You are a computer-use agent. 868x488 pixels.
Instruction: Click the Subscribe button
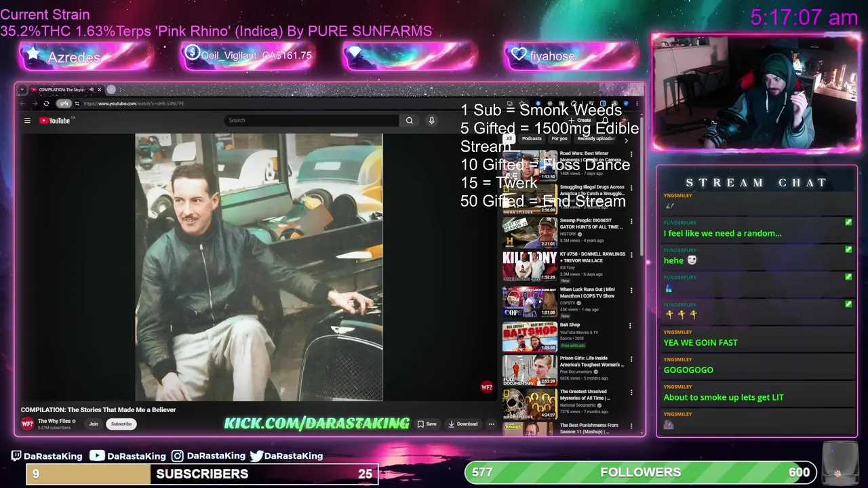(121, 424)
